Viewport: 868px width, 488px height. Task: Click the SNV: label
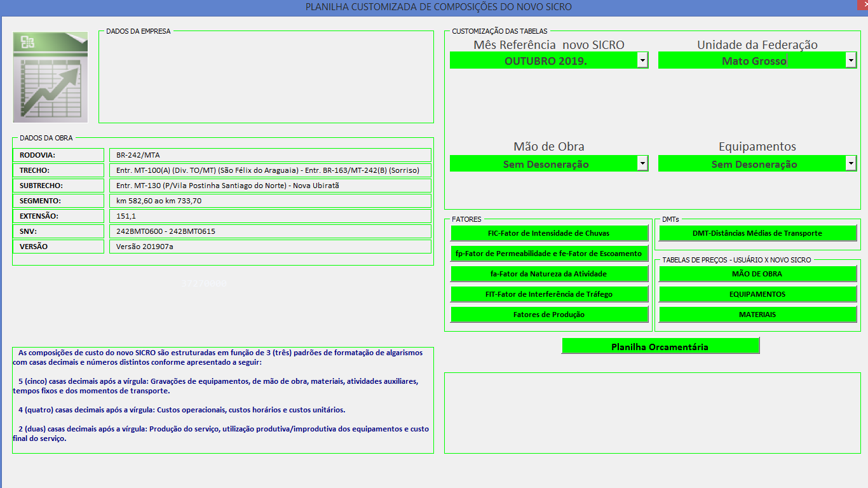[58, 231]
